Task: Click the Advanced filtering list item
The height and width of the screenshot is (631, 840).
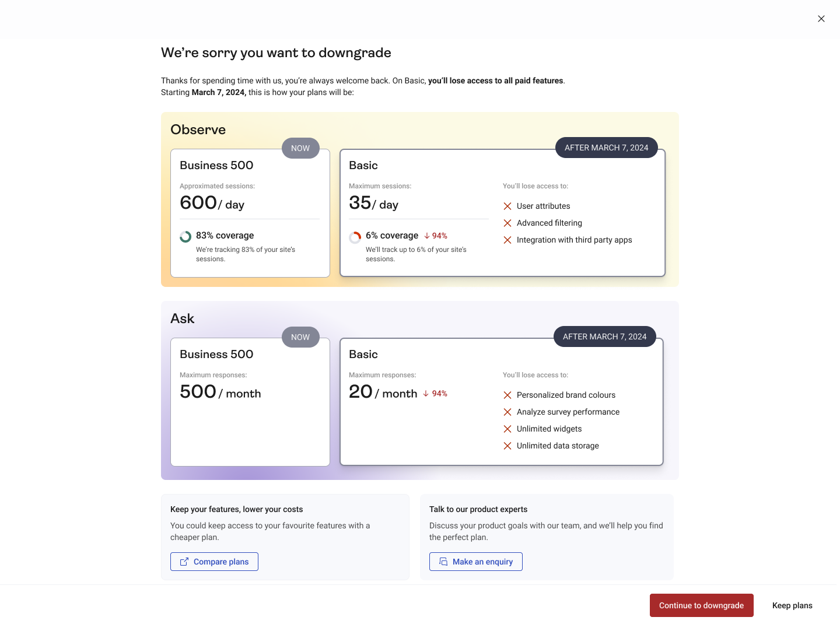Action: [549, 223]
